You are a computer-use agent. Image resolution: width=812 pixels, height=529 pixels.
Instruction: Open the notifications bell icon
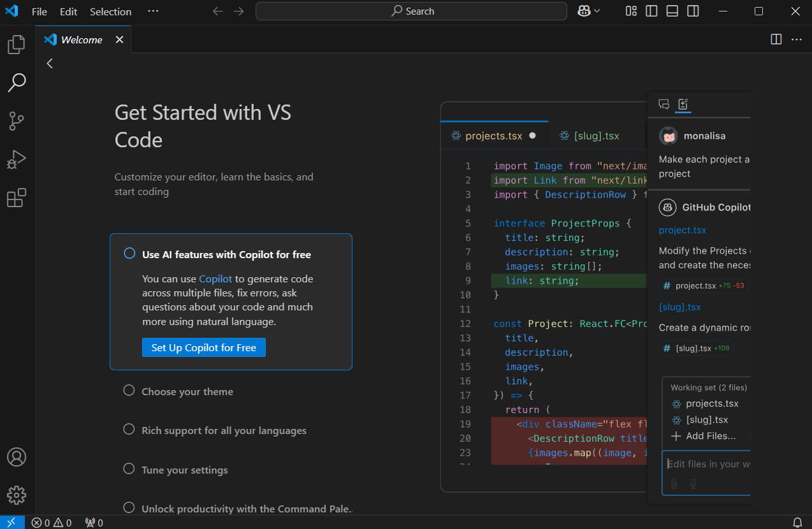tap(797, 523)
